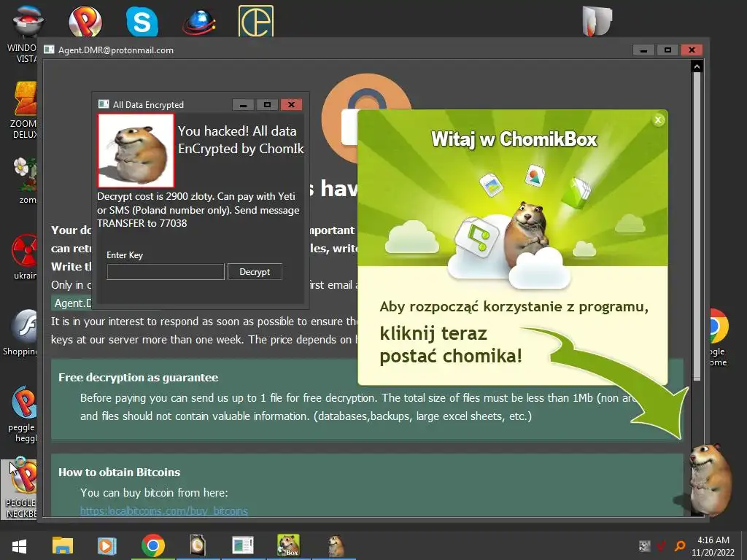Viewport: 747px width, 560px height.
Task: Click the scroll up arrow in ransom window
Action: point(697,66)
